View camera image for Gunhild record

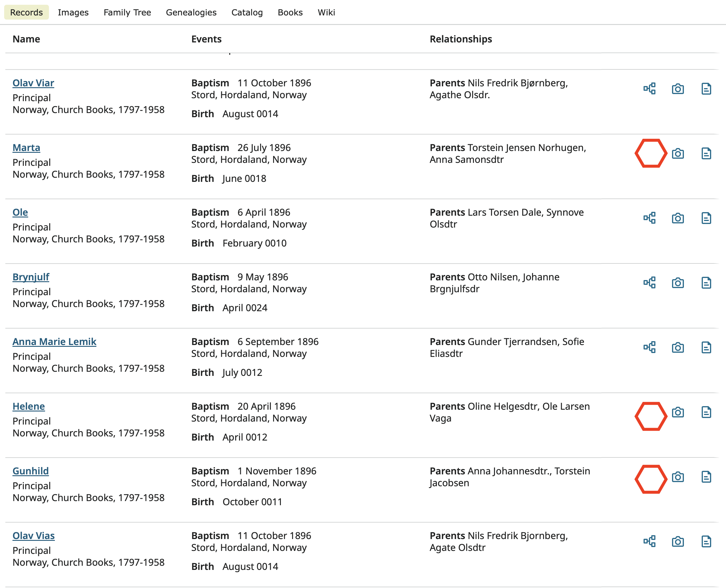tap(678, 477)
